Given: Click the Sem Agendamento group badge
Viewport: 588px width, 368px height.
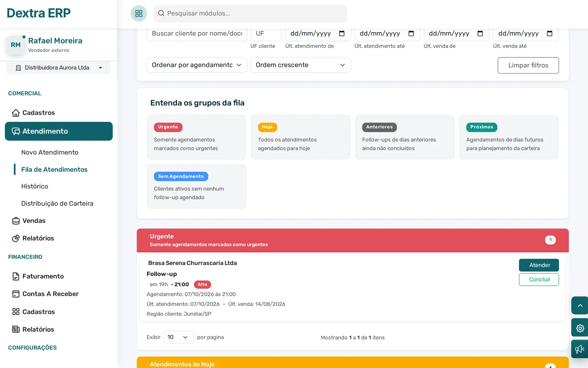Looking at the screenshot, I should coord(181,177).
